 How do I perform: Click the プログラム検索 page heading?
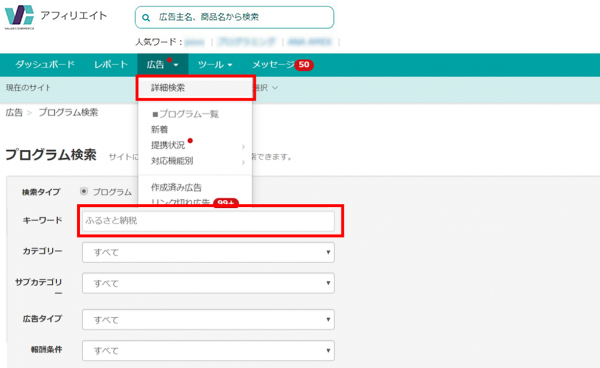click(51, 155)
